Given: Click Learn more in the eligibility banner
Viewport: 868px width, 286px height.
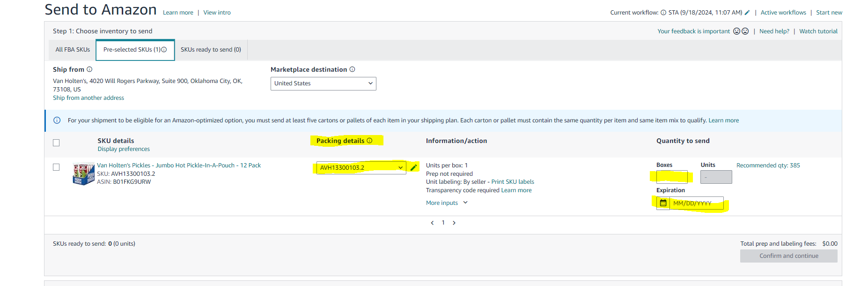Looking at the screenshot, I should click(x=724, y=120).
